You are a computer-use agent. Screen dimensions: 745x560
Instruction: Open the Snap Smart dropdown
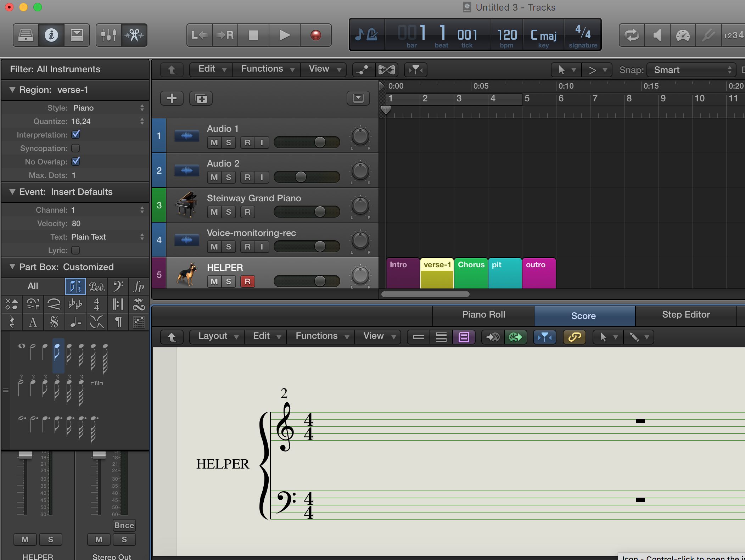coord(691,70)
